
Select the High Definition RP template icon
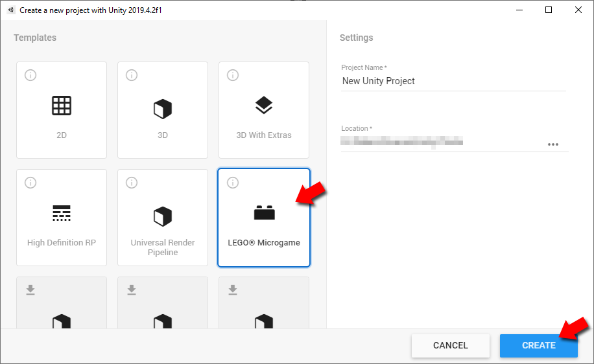(x=62, y=213)
